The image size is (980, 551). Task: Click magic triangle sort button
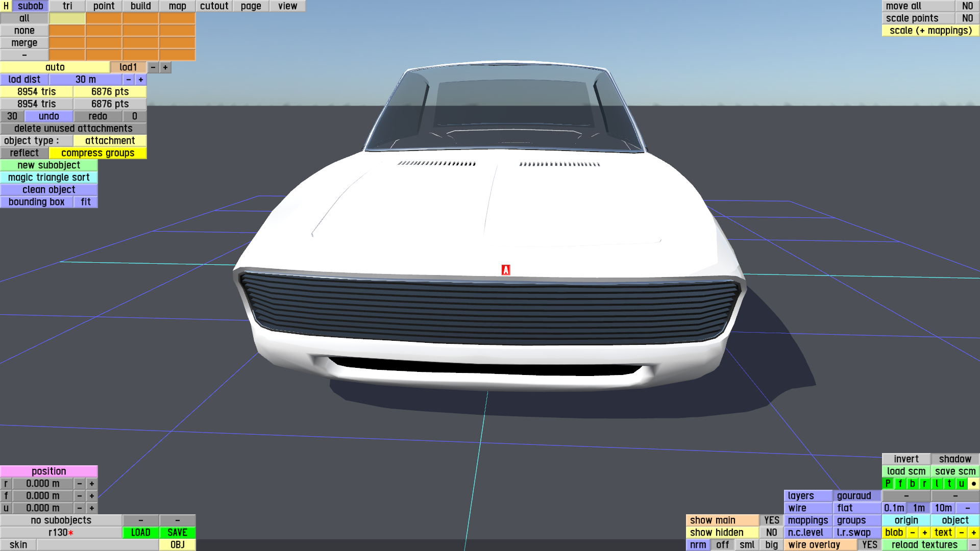[x=49, y=178]
